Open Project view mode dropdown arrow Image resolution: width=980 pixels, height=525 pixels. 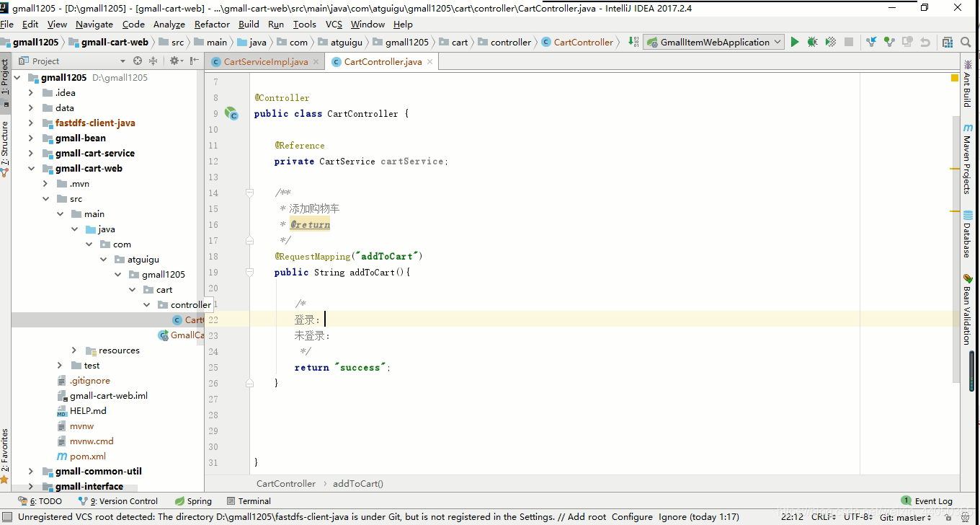click(x=122, y=61)
